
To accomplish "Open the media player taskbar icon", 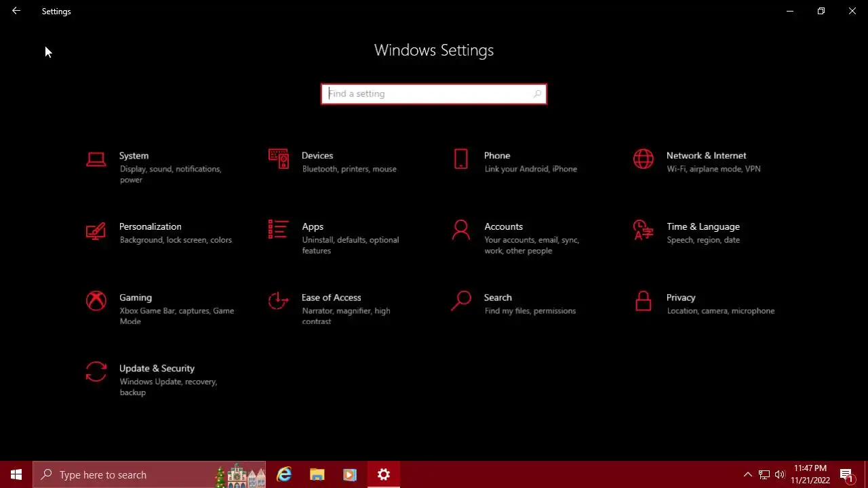I will [x=349, y=474].
